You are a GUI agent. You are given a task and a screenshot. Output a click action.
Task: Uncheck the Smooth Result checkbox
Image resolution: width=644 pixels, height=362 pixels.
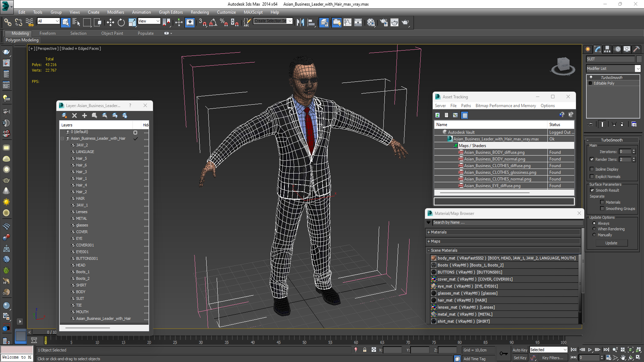click(592, 190)
